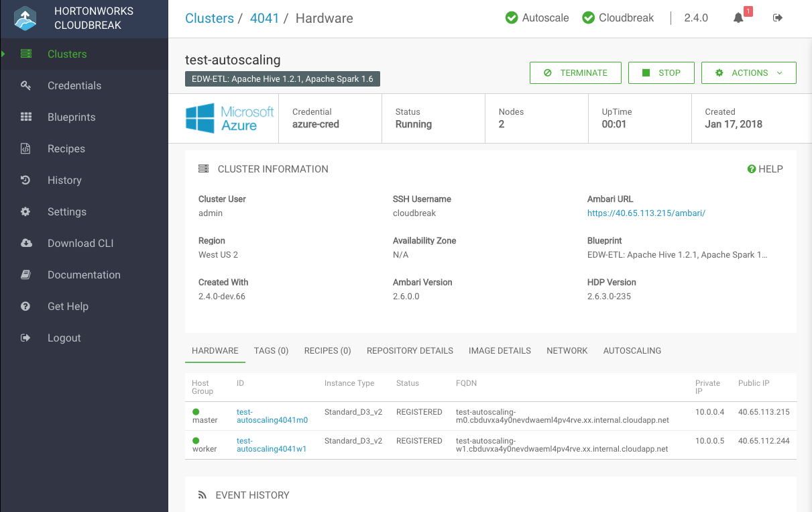Click the Settings gear icon in sidebar

(x=26, y=212)
